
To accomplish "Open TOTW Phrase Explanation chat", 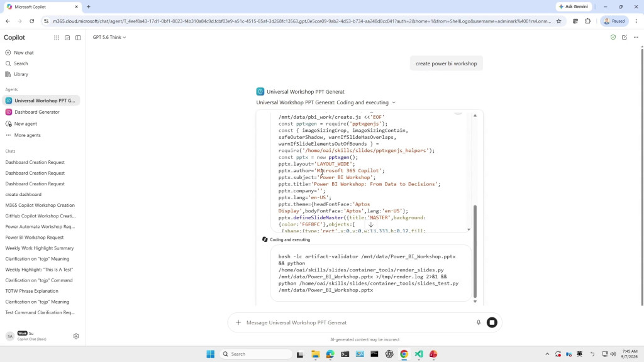I will (31, 291).
